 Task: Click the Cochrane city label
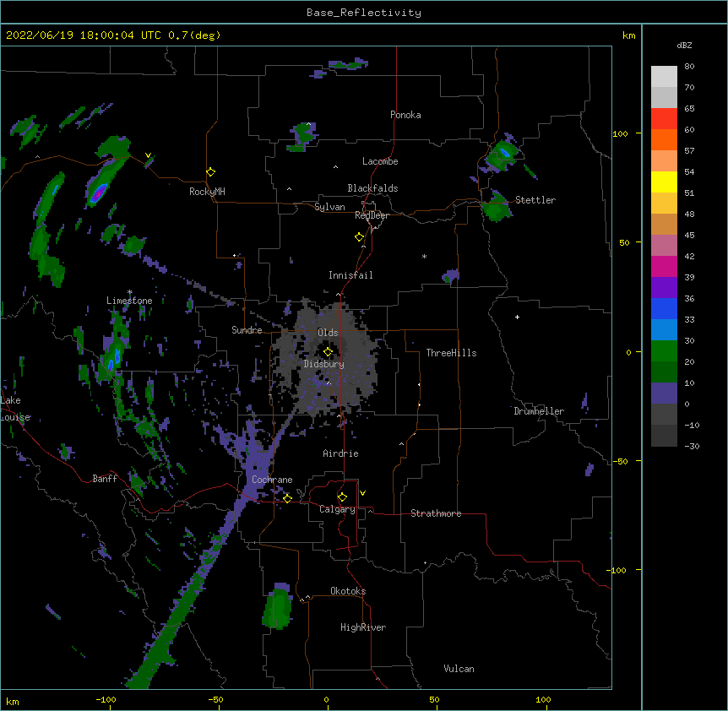(272, 480)
